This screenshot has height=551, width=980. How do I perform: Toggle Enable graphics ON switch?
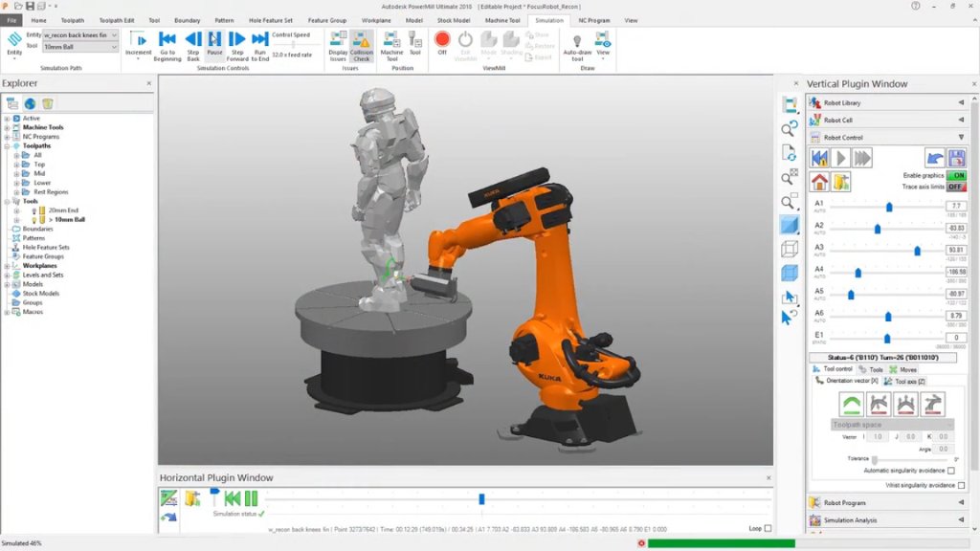click(956, 176)
